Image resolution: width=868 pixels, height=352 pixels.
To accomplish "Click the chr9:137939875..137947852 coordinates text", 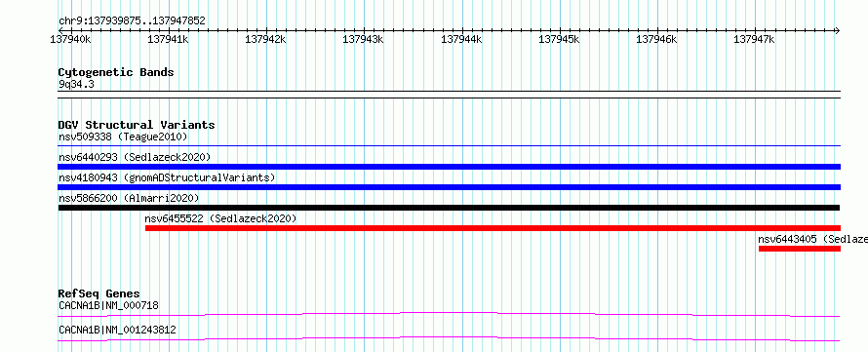I will coord(132,20).
